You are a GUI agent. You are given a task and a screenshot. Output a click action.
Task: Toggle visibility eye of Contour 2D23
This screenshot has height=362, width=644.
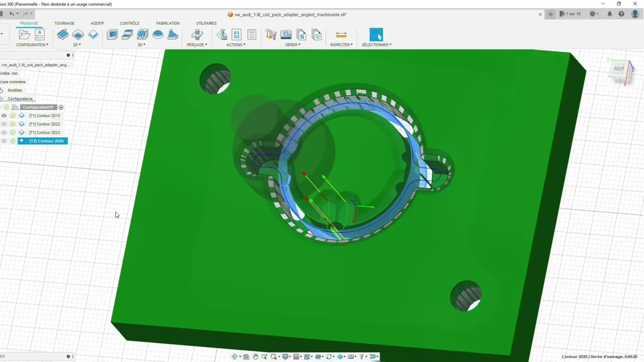[x=4, y=133]
